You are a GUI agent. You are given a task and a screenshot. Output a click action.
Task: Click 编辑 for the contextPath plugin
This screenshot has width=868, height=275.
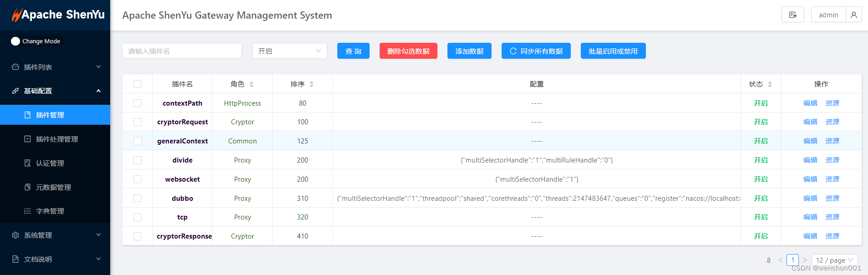[810, 103]
